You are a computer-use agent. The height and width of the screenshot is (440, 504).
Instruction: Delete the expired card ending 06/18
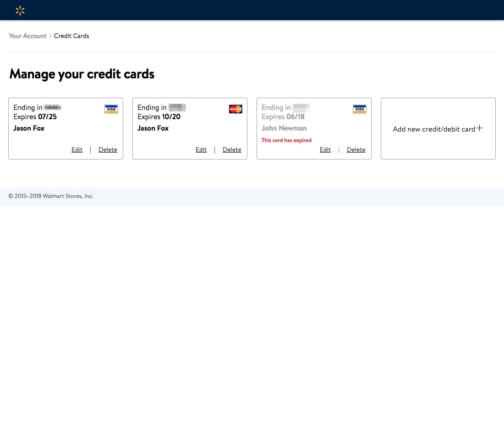356,149
